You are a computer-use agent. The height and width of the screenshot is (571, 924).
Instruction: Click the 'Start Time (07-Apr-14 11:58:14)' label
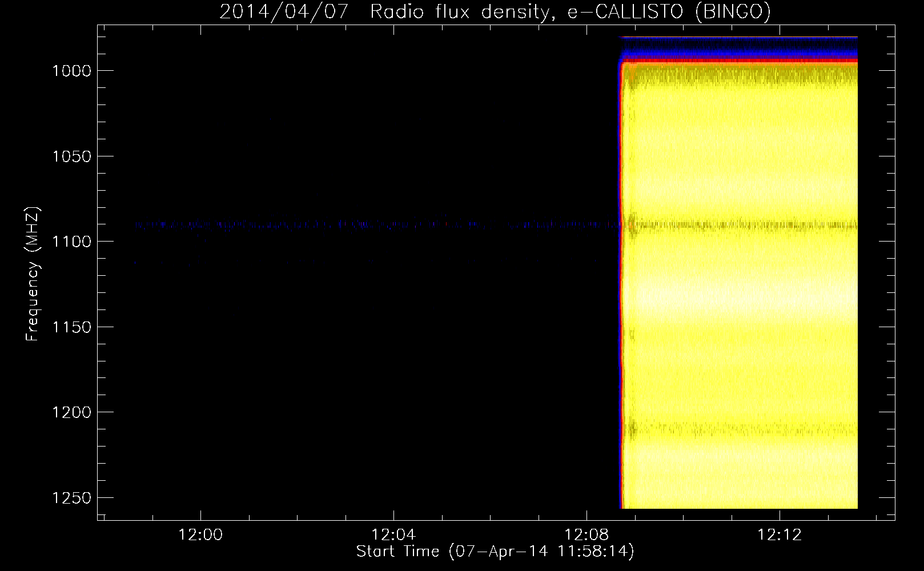click(495, 552)
